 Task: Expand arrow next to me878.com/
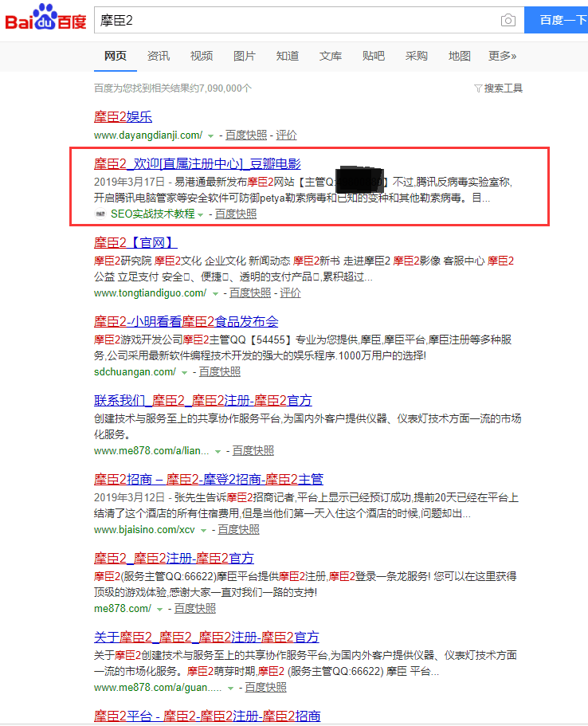click(x=159, y=610)
